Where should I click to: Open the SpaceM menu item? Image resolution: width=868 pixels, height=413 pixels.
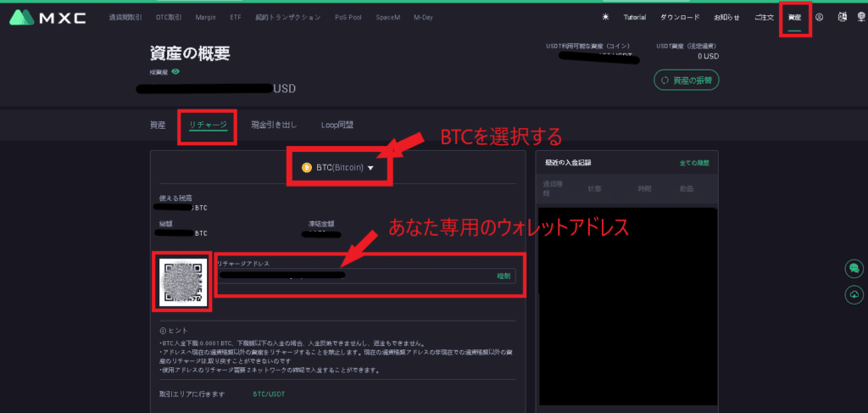click(x=388, y=17)
